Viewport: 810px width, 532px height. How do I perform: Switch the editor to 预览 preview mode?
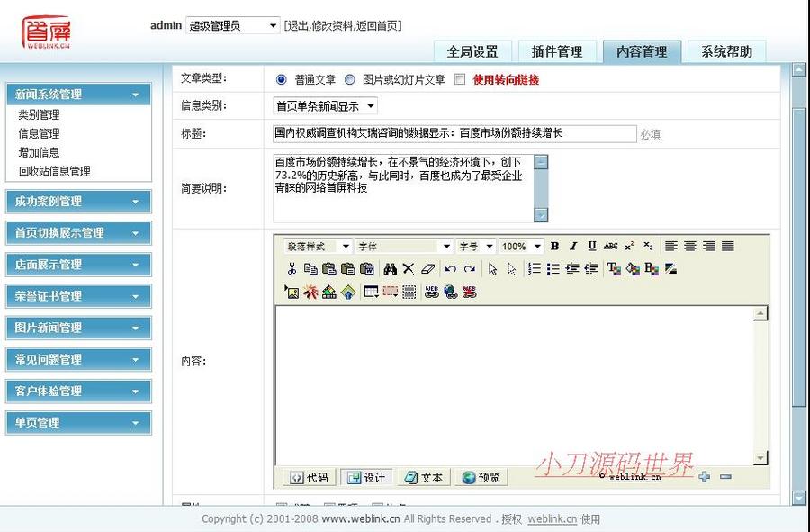point(481,478)
